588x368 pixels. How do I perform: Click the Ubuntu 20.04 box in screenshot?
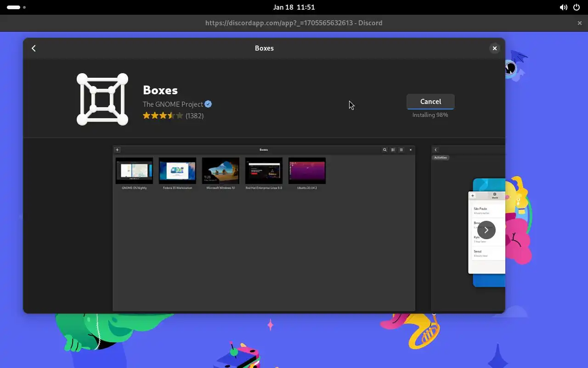(307, 173)
